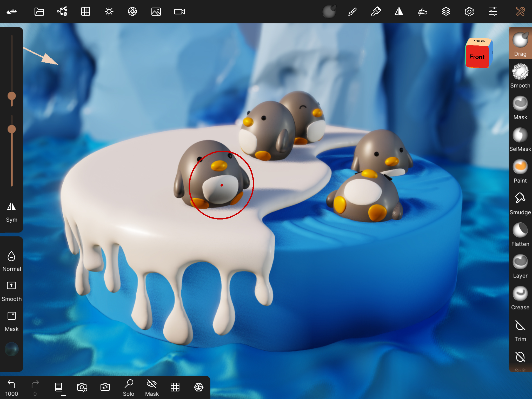Open the settings gear menu
This screenshot has height=399, width=532.
pyautogui.click(x=469, y=11)
